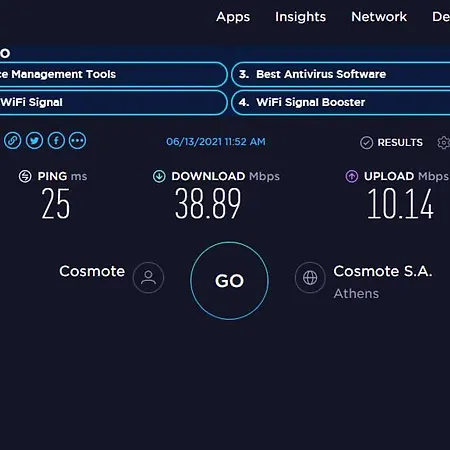Start the test with GO
The image size is (450, 450).
[229, 281]
